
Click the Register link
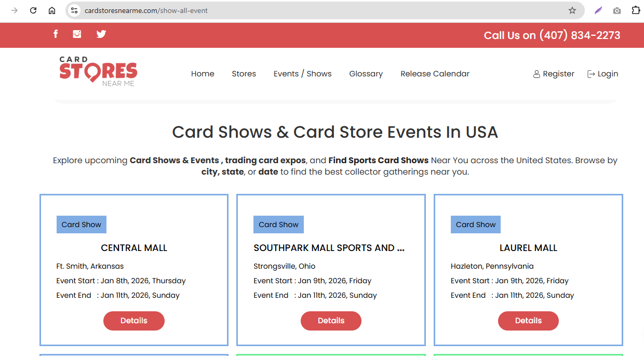(x=554, y=74)
